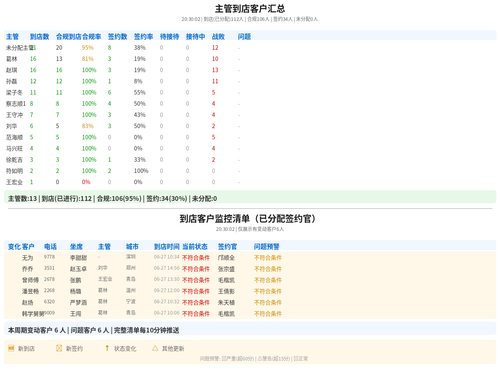Click orange 不符合条件 warning at 06-27 10:06
Image resolution: width=500 pixels, height=381 pixels.
[268, 314]
